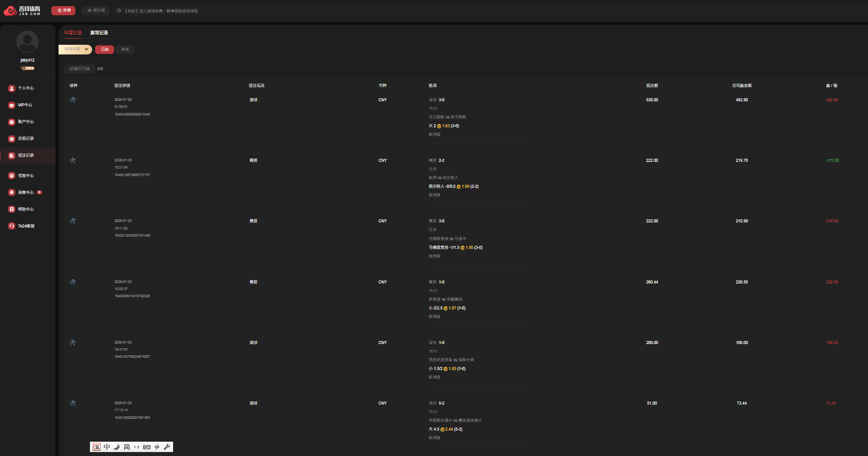Switch IME 简 simplified/traditional mode
868x456 pixels.
(x=127, y=447)
